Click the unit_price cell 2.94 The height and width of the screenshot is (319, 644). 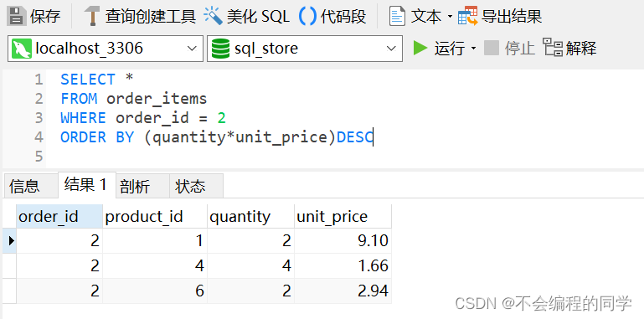(343, 291)
